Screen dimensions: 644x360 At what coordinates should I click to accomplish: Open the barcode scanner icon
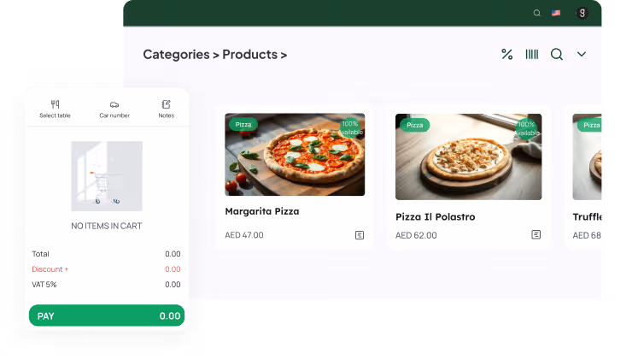pos(532,54)
